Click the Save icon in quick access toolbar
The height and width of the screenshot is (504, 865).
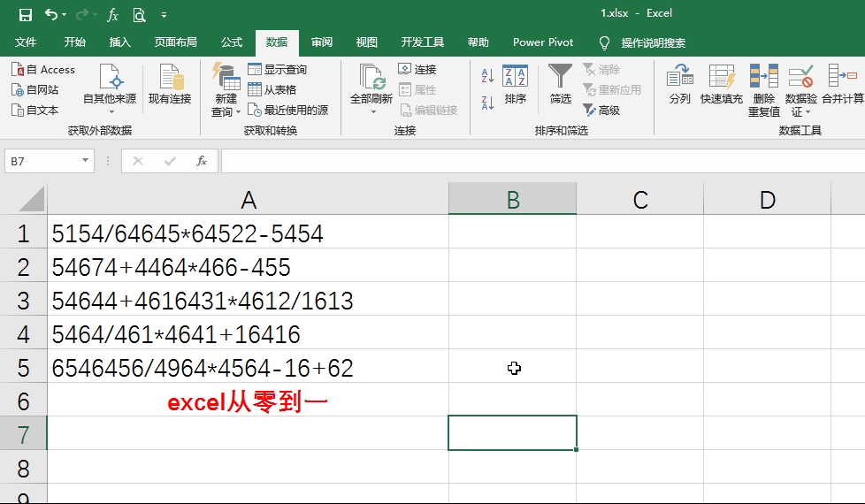[x=26, y=15]
